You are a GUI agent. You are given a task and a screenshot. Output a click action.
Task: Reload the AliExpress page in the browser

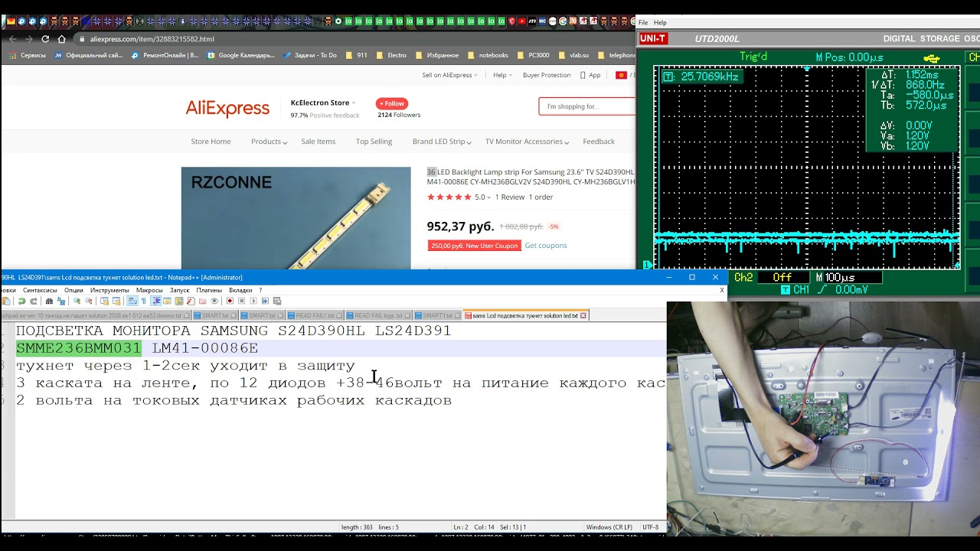click(45, 39)
